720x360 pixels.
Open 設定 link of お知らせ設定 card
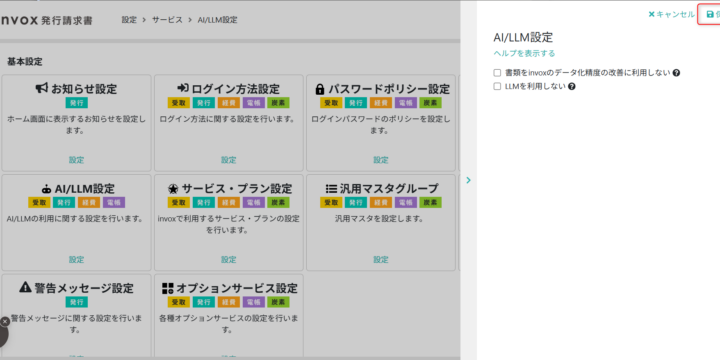(x=76, y=160)
